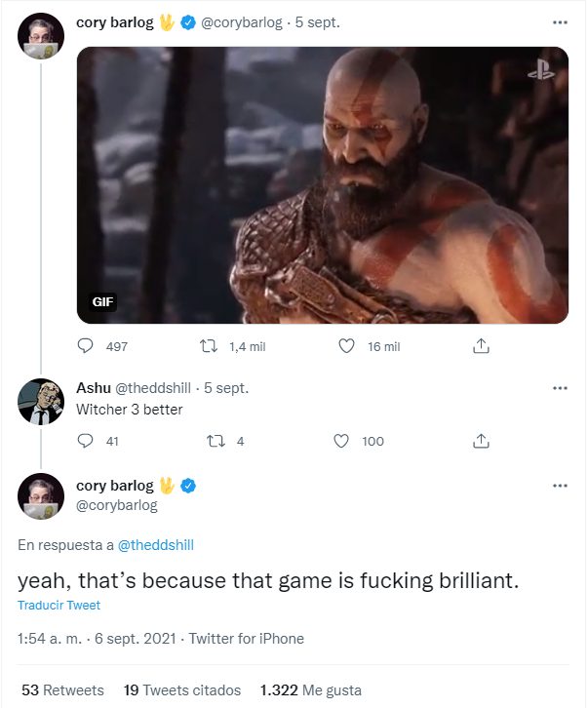Expand more options on cory barlog's reply
Image resolution: width=588 pixels, height=708 pixels.
tap(560, 486)
